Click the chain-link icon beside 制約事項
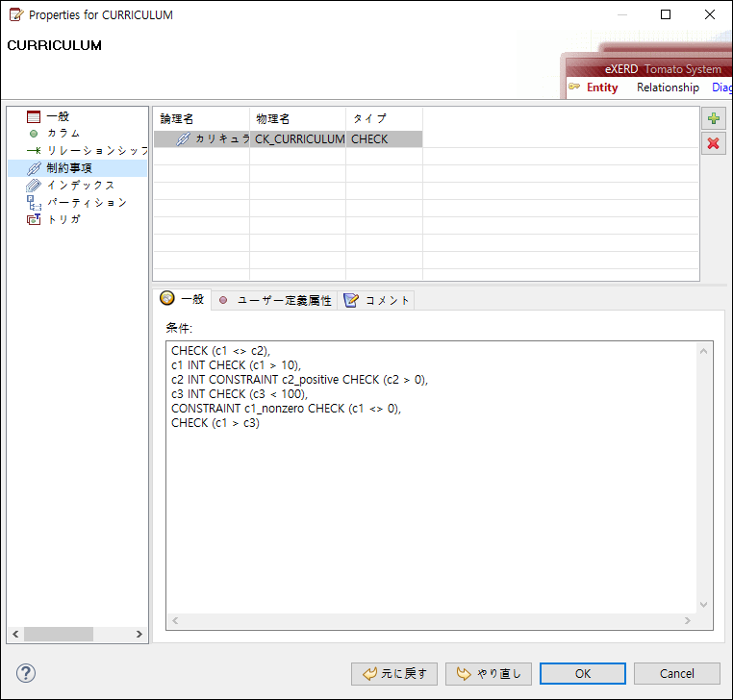The height and width of the screenshot is (700, 733). pyautogui.click(x=34, y=168)
